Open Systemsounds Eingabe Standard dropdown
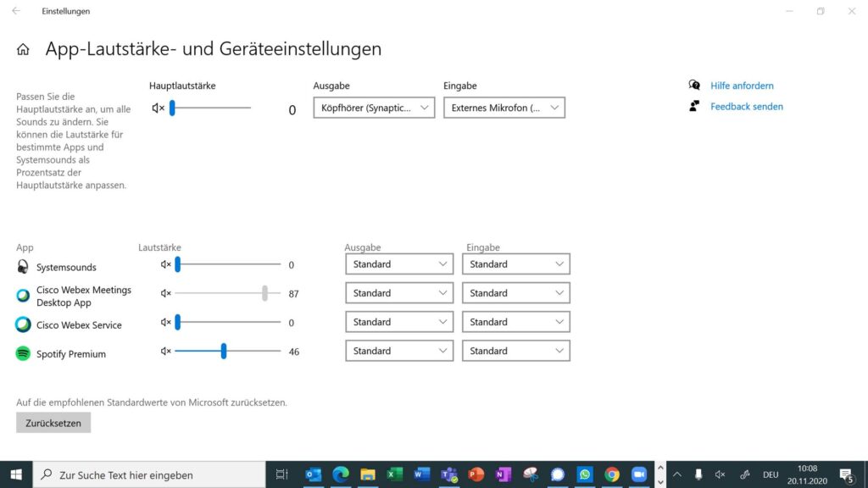Screen dimensions: 868x488 pos(516,264)
